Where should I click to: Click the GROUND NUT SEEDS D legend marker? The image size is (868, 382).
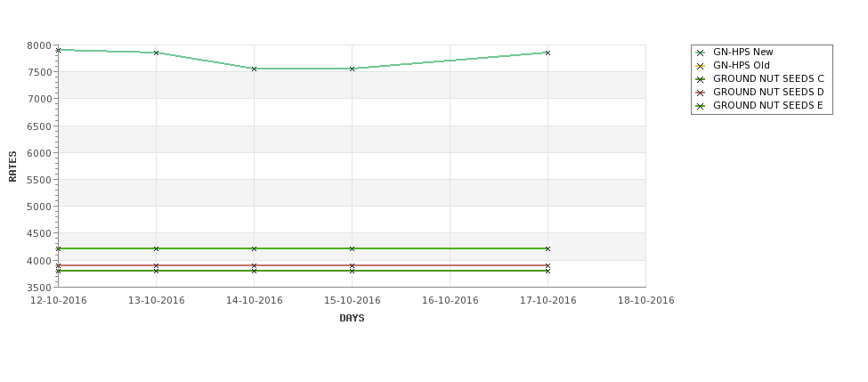point(701,93)
